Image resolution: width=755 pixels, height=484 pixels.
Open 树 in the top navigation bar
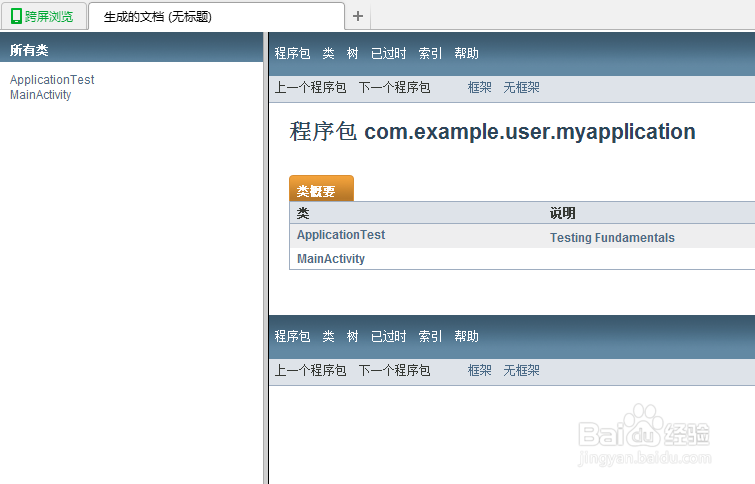(352, 53)
